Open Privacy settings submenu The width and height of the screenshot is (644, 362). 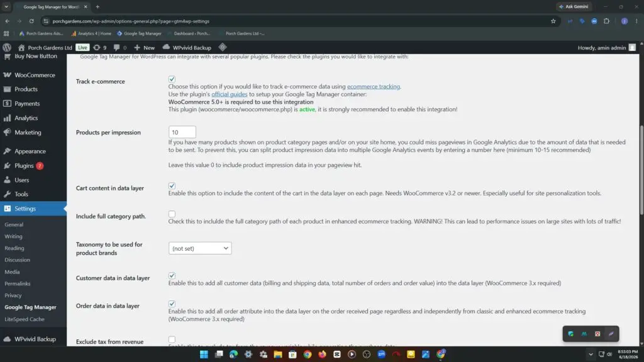click(x=13, y=295)
